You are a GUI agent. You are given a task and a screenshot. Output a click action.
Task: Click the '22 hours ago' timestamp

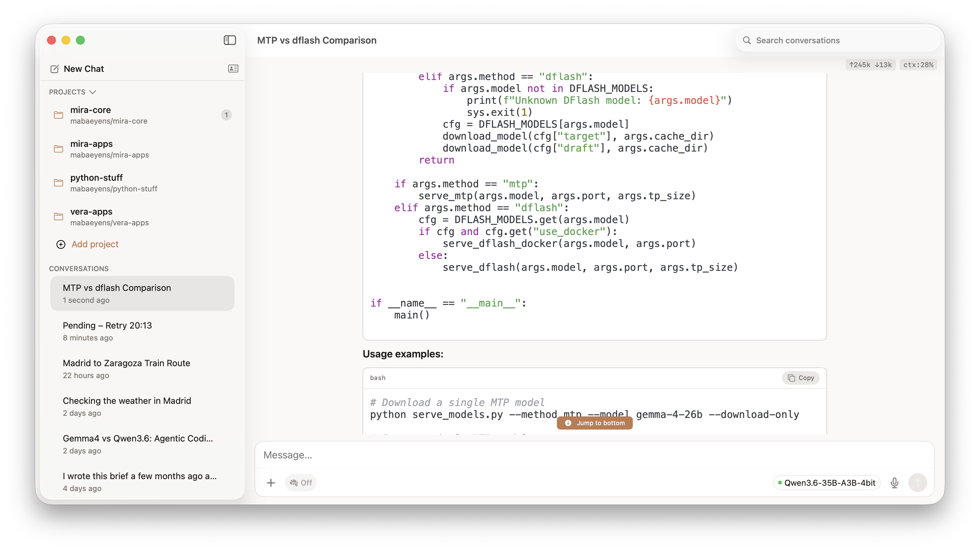[86, 375]
